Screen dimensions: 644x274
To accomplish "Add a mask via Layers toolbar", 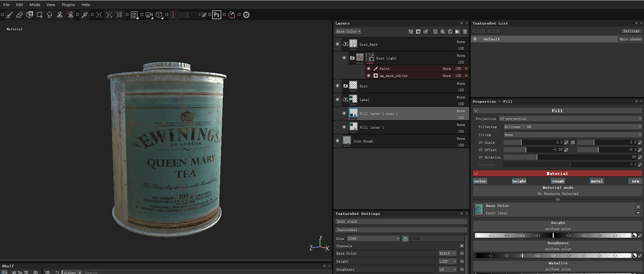I will pyautogui.click(x=418, y=31).
